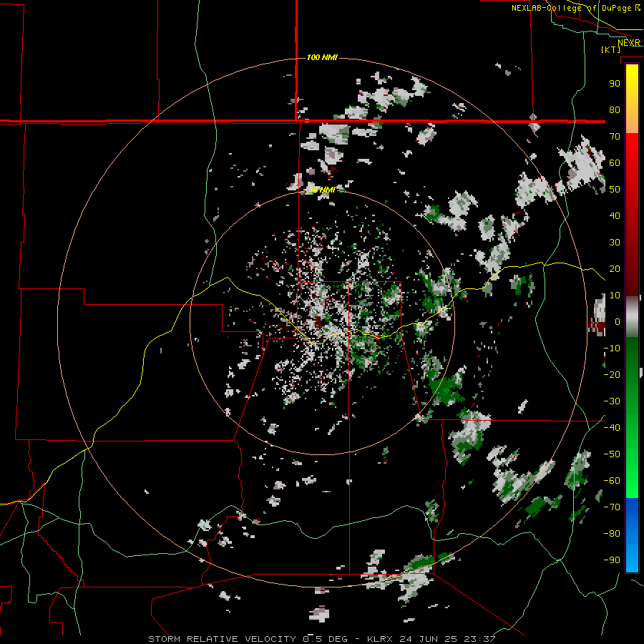Click the 0 value on velocity scale
Image resolution: width=644 pixels, height=644 pixels.
click(x=617, y=322)
